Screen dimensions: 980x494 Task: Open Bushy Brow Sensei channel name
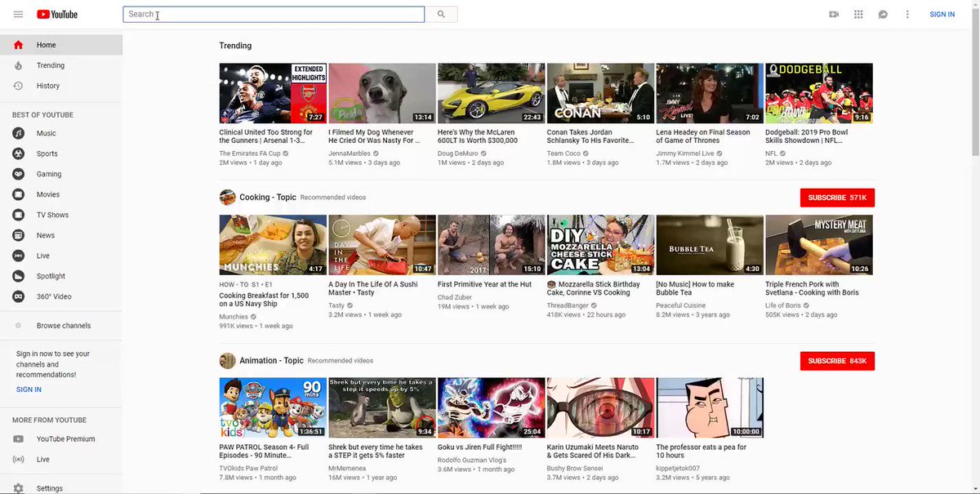(x=577, y=469)
